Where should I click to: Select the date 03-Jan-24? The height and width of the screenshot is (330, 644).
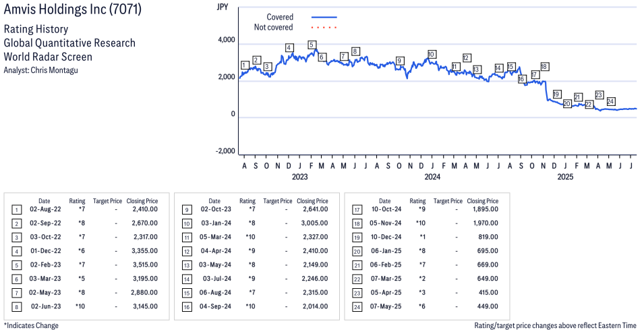pyautogui.click(x=216, y=223)
